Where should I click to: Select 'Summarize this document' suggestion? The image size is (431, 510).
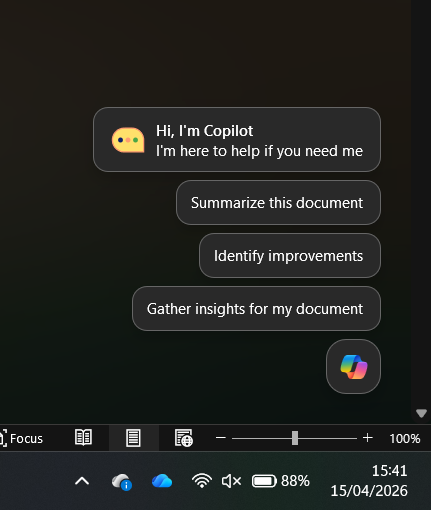point(278,203)
